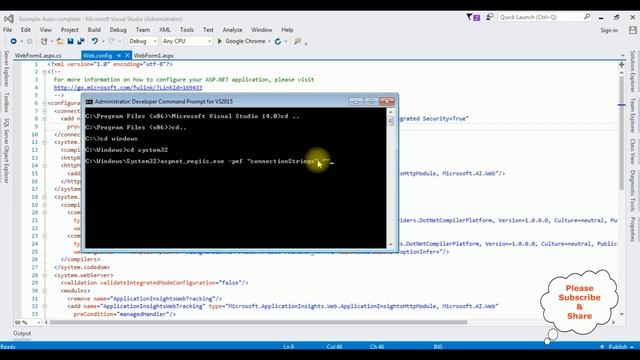Switch to the WebForm1.aspx tab
Viewport: 640px width, 360px height.
pos(153,56)
